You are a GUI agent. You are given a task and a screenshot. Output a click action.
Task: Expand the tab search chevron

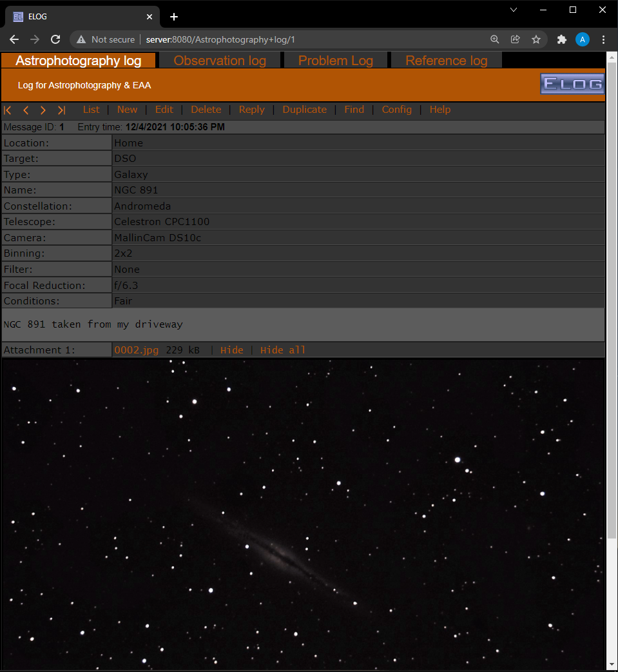pyautogui.click(x=514, y=10)
